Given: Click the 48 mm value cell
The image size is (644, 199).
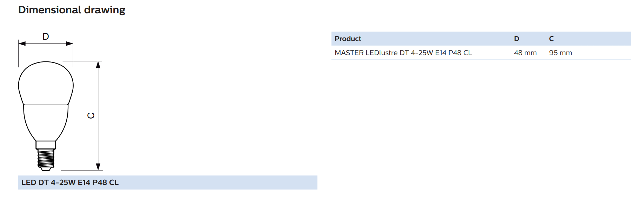Looking at the screenshot, I should point(525,53).
